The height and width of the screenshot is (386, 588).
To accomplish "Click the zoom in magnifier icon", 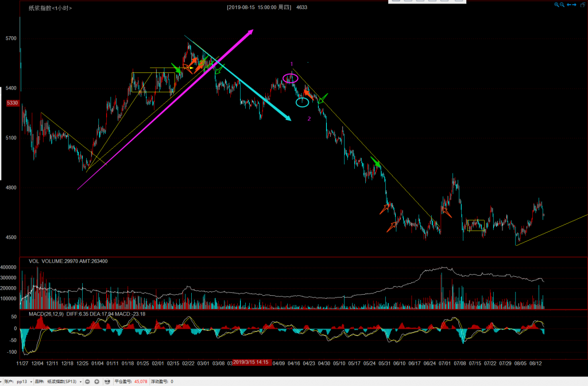I will pyautogui.click(x=556, y=5).
